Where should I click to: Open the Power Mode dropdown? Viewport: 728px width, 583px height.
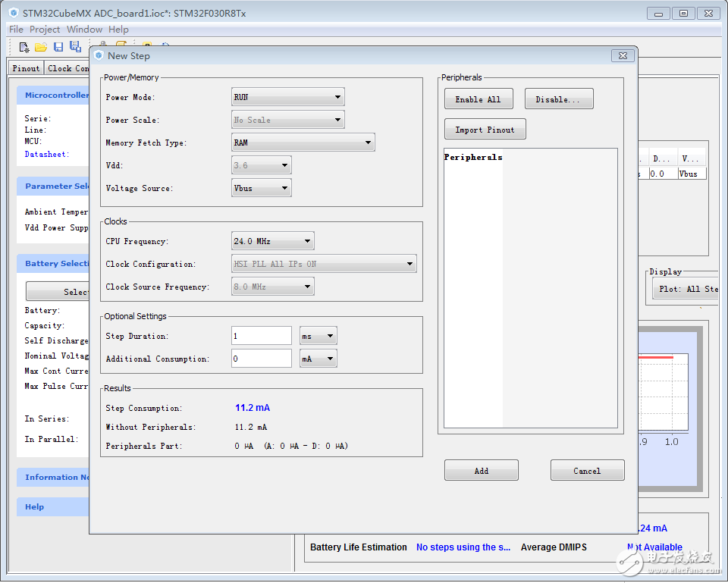pos(287,97)
